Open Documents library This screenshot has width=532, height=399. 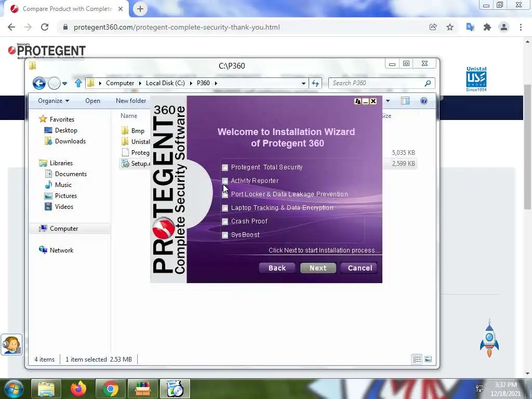71,174
